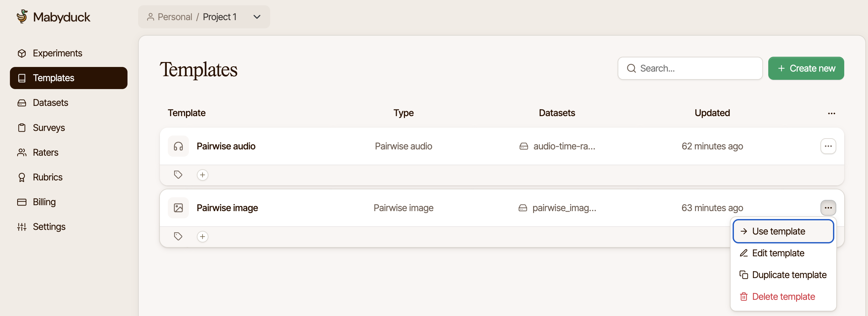Click the Datasets column header
Screen dimensions: 868x316
tap(557, 113)
